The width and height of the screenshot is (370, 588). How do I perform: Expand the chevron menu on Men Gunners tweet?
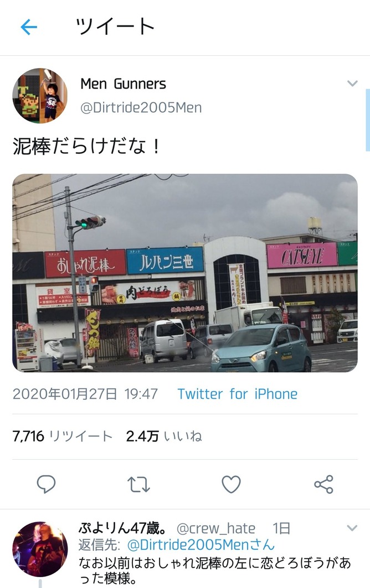point(352,84)
